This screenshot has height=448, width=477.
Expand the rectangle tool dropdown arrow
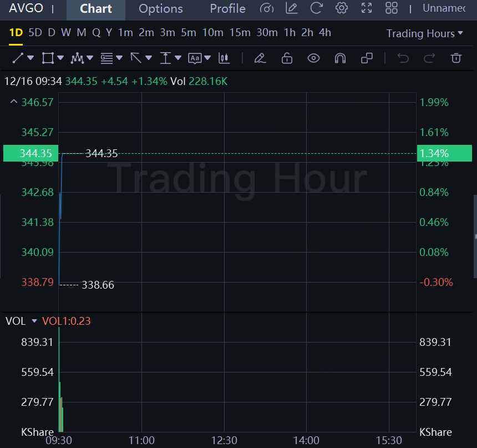tap(60, 58)
